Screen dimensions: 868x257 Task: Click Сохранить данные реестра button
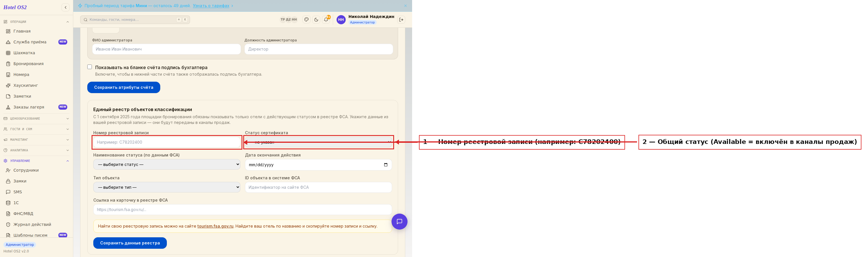130,243
